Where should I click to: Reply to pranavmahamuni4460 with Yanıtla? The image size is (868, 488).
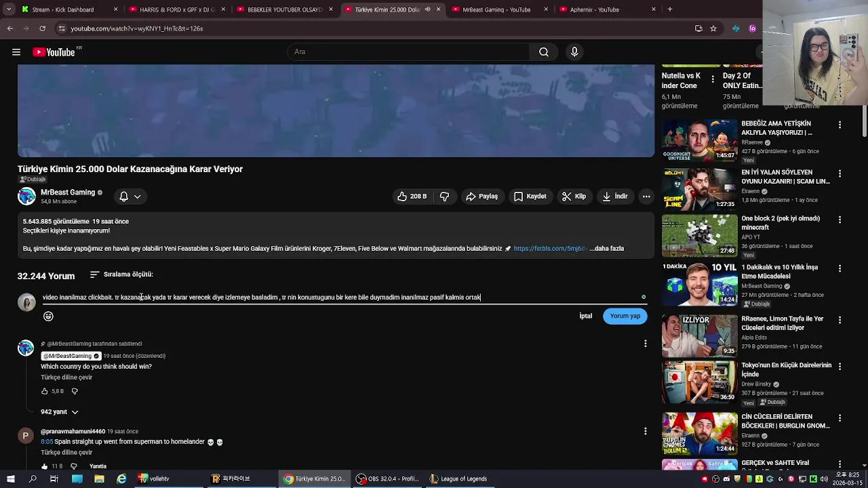point(98,466)
